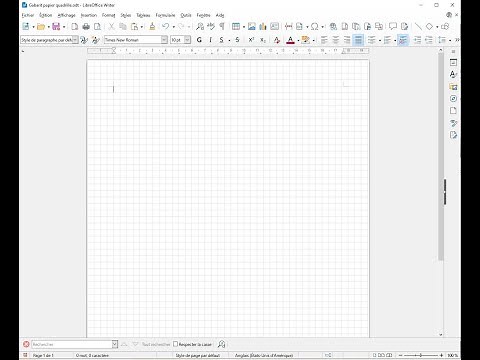Toggle superscript formatting
This screenshot has height=360, width=480.
click(251, 40)
